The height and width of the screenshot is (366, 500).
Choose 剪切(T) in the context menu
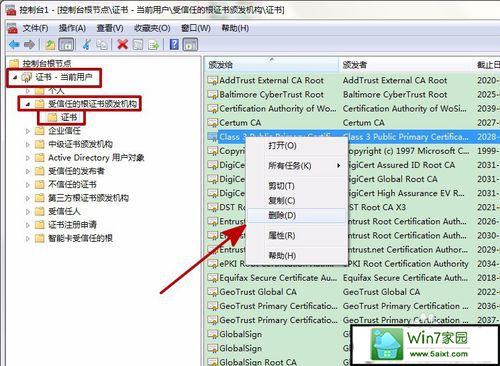pyautogui.click(x=297, y=186)
